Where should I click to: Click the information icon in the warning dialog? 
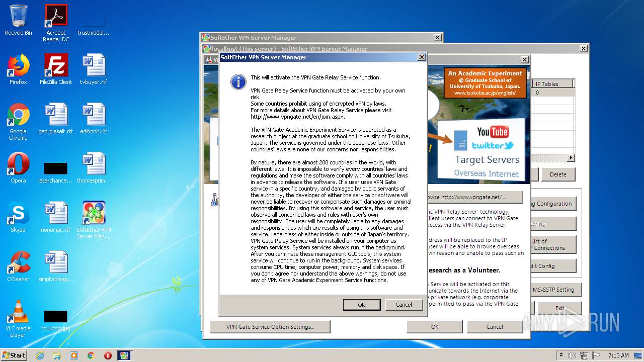(x=238, y=82)
